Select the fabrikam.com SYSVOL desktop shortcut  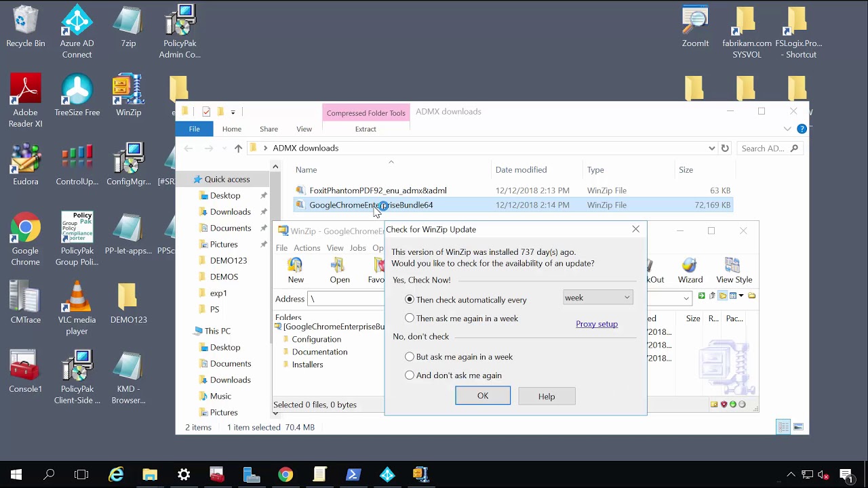pyautogui.click(x=747, y=33)
